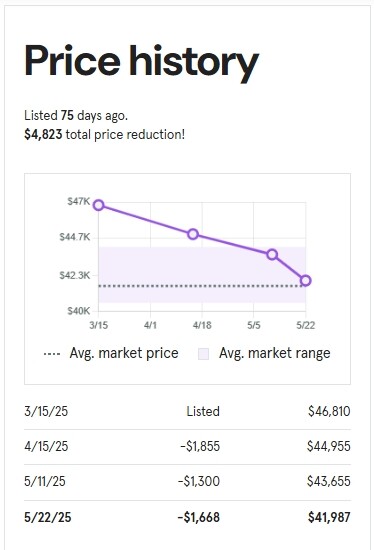Click the -$1,668 price reduction amount
This screenshot has width=374, height=550.
pyautogui.click(x=199, y=517)
